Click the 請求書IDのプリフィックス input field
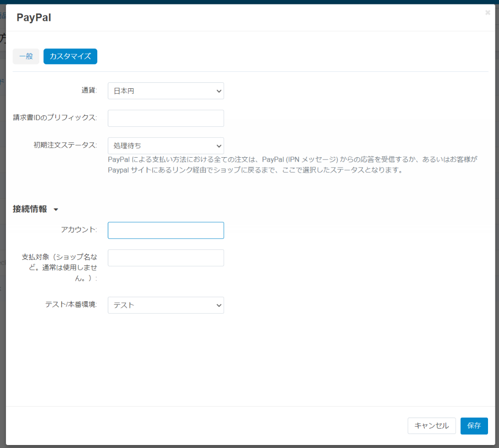 click(166, 118)
